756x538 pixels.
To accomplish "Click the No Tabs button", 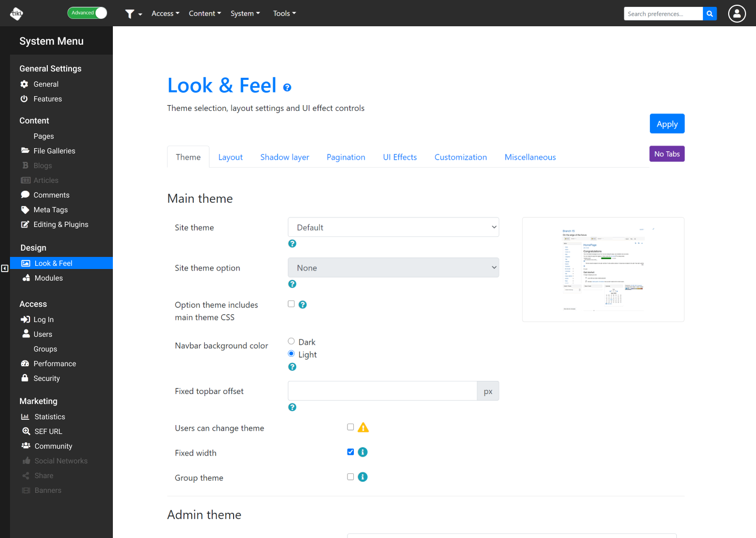I will coord(667,154).
